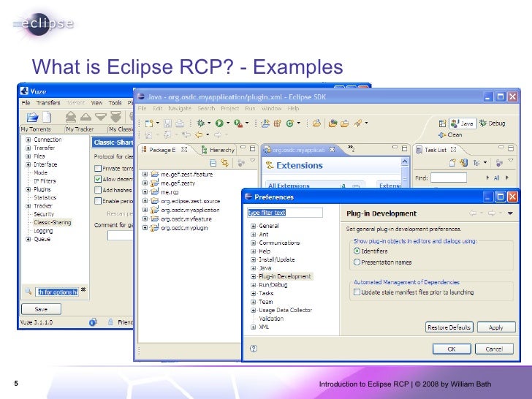Viewport: 532px width, 399px height.
Task: Switch to My Tracker tab in Vuze
Action: (80, 129)
